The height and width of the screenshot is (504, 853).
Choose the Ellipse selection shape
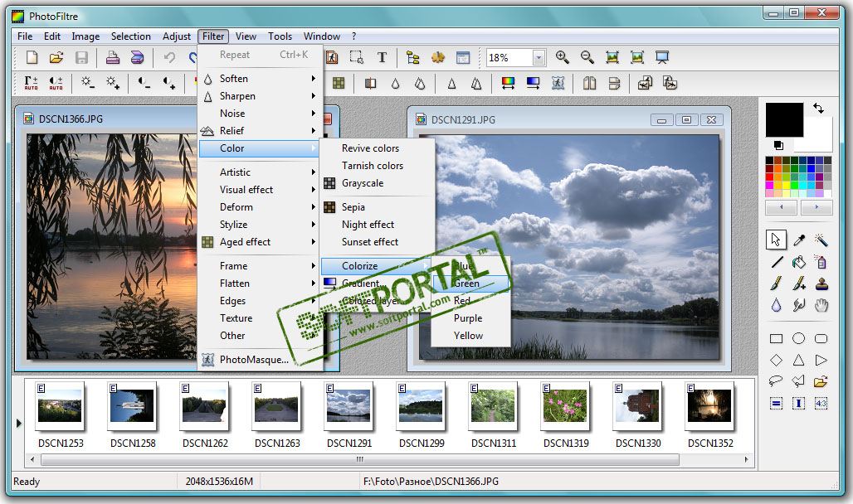[798, 339]
